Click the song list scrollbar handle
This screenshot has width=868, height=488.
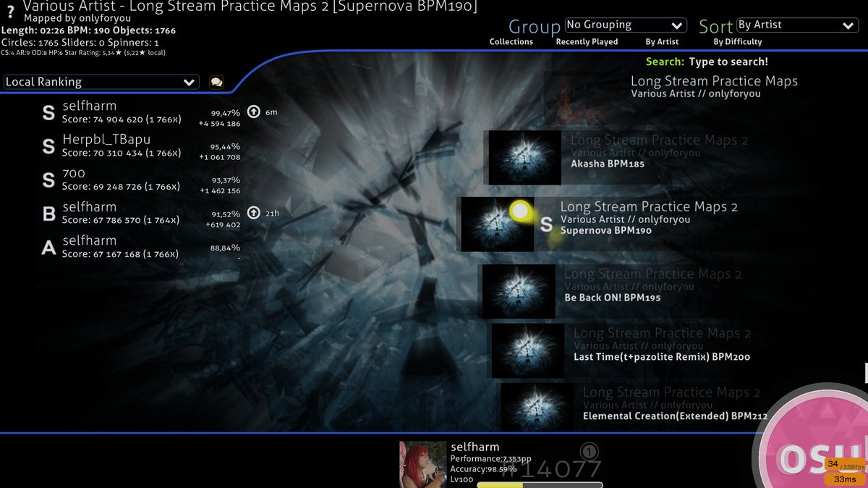tap(866, 373)
